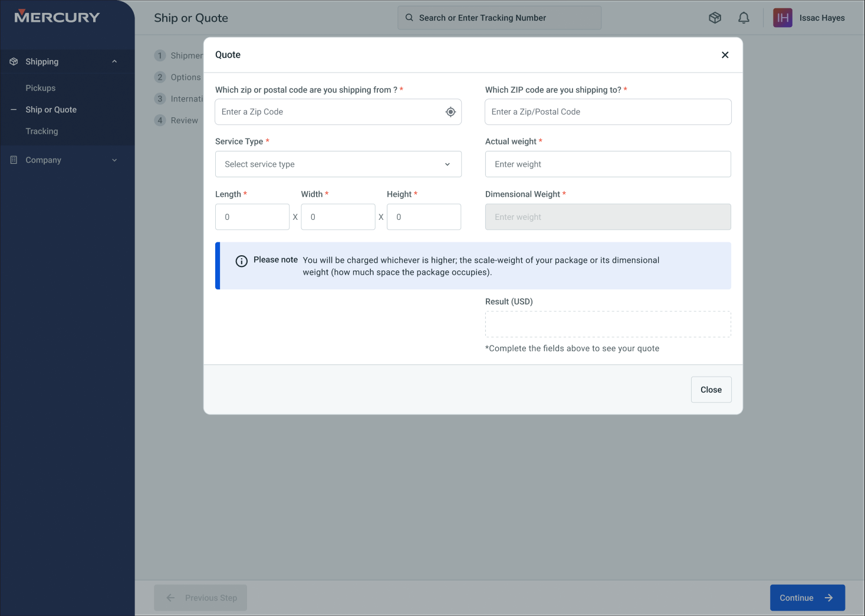This screenshot has width=865, height=616.
Task: Click the info icon beside Please note
Action: click(242, 261)
